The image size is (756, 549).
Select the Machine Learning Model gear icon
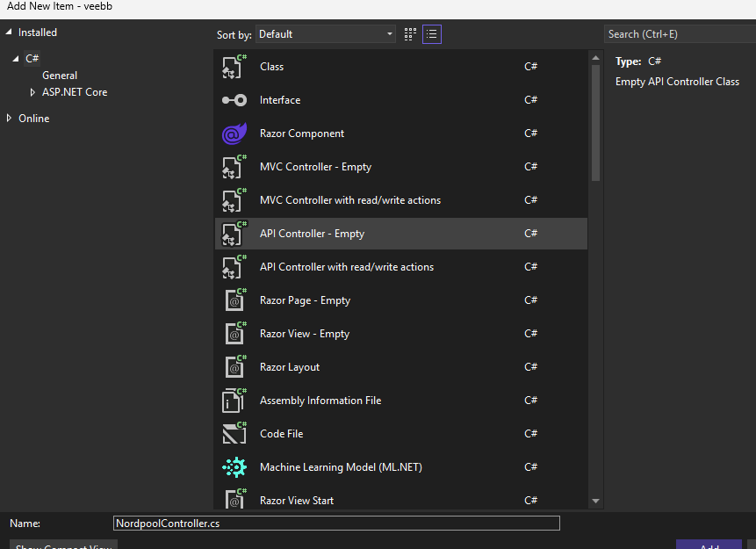(234, 467)
